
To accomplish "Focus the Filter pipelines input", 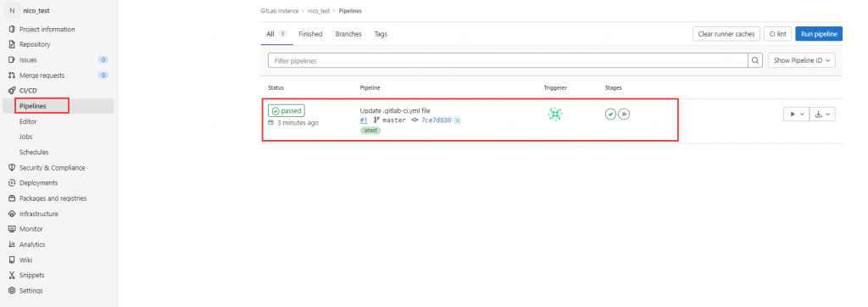I will (x=509, y=60).
